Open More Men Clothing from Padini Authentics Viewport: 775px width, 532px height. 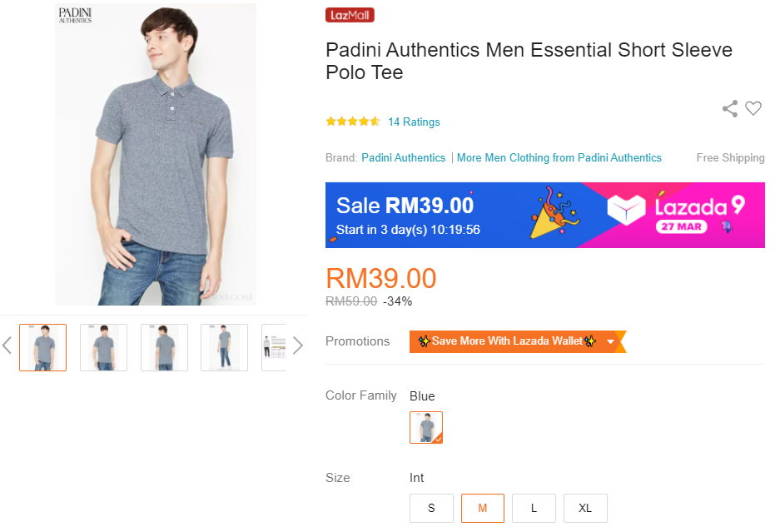point(559,157)
